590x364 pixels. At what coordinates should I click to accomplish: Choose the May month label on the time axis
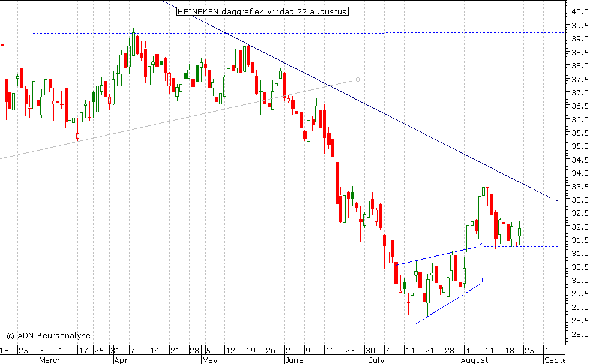tap(210, 360)
